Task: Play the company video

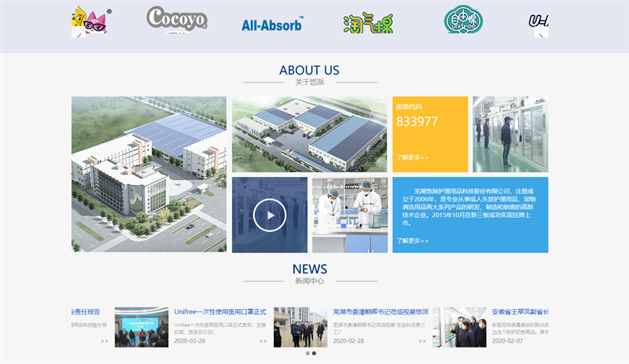Action: coord(270,215)
